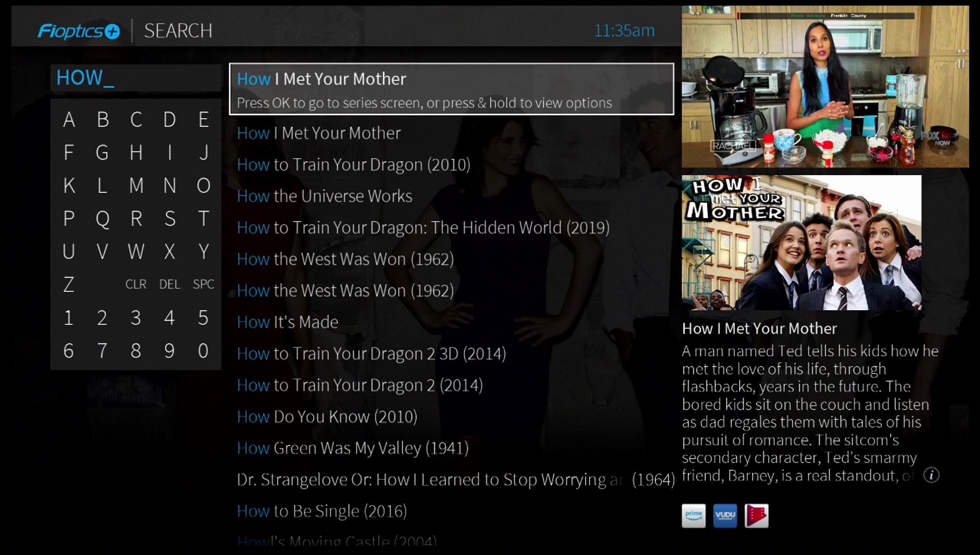Image resolution: width=980 pixels, height=555 pixels.
Task: Open How Do You Know (2010)
Action: (x=327, y=417)
